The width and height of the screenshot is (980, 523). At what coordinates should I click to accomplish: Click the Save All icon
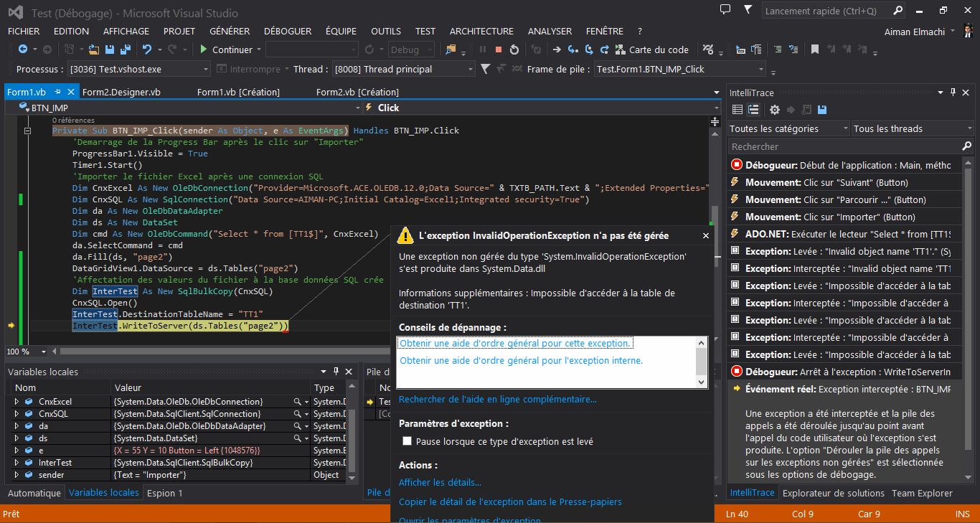[x=126, y=50]
